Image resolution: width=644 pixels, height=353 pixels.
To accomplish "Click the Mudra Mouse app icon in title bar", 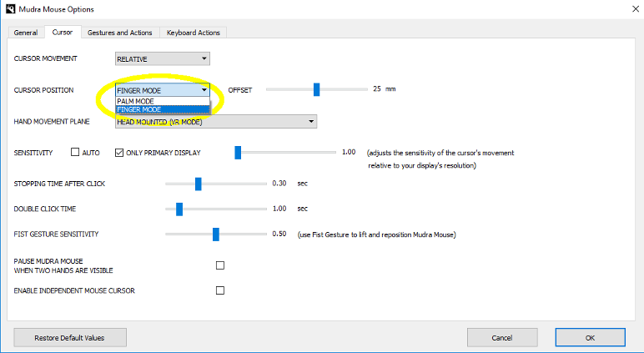I will point(11,8).
